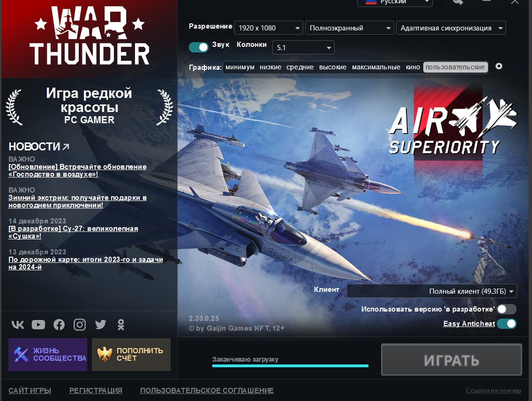The width and height of the screenshot is (532, 401).
Task: Toggle the Звук sound switch
Action: click(x=199, y=47)
